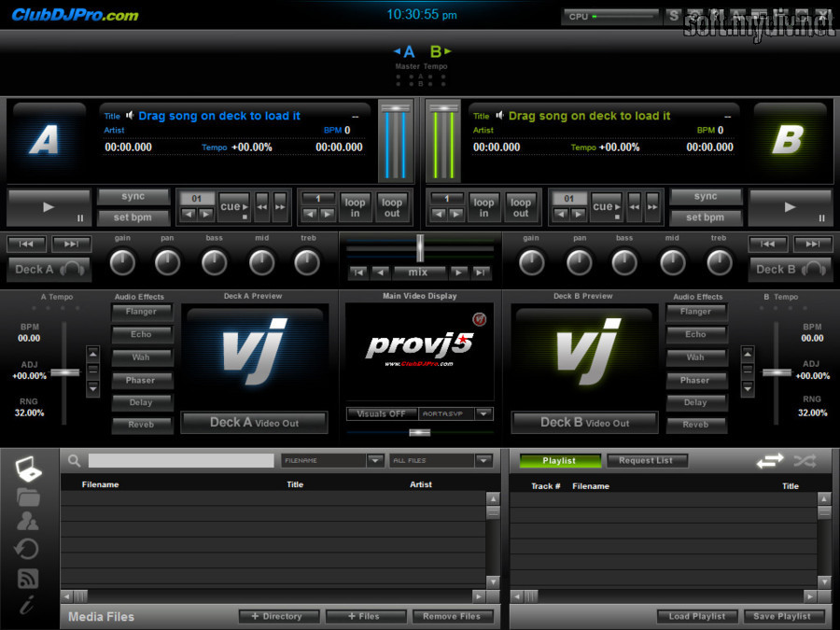Click the + Directory button

point(279,617)
